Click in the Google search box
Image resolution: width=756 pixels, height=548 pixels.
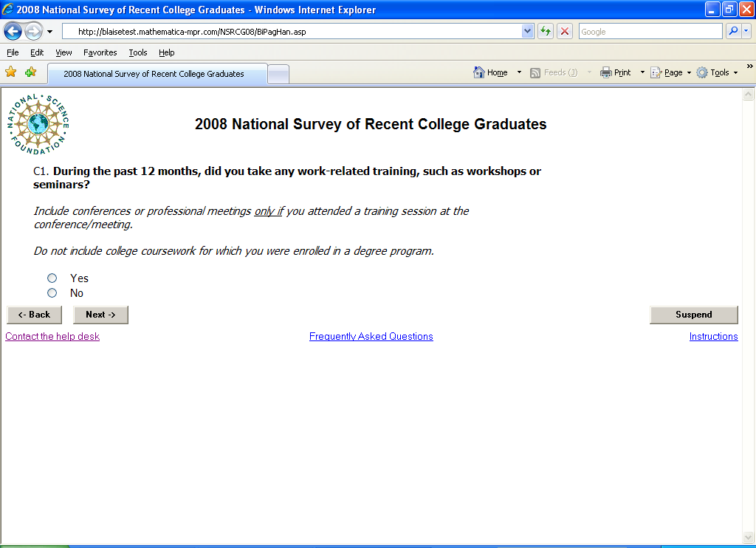point(650,32)
